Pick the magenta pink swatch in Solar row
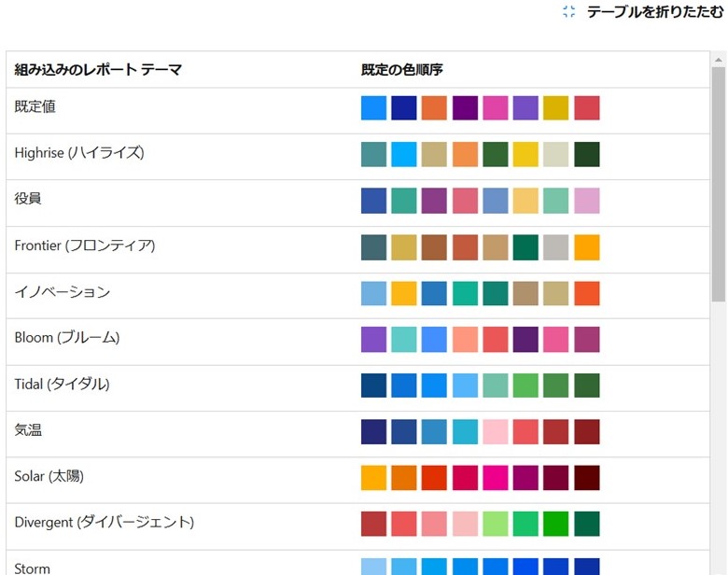Screen dimensions: 728x575 [x=496, y=478]
